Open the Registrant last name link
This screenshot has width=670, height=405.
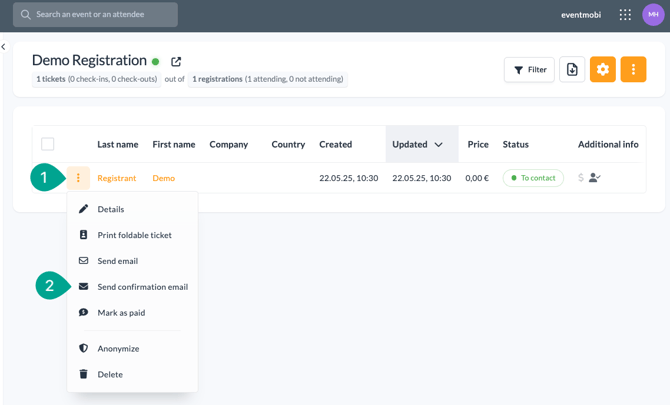coord(117,178)
